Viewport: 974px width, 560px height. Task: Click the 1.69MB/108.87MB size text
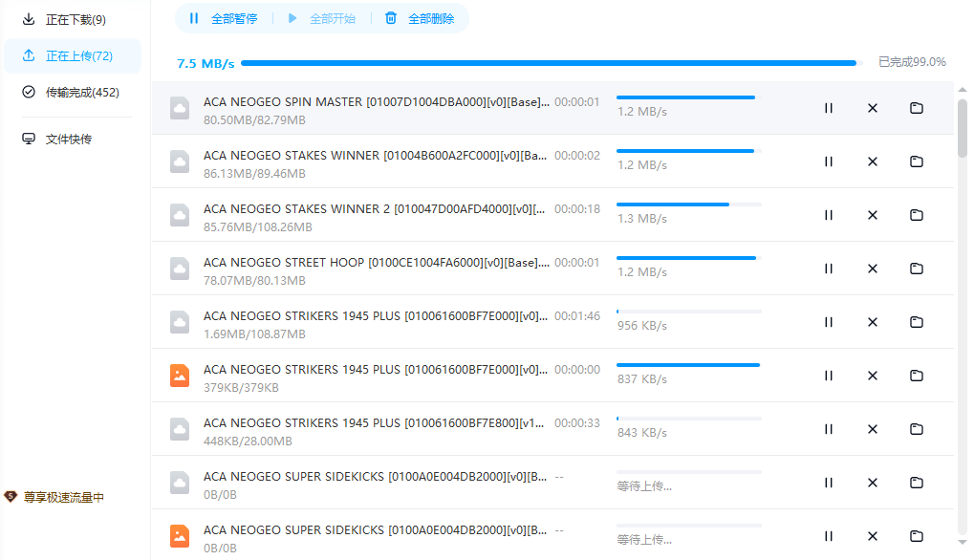254,334
